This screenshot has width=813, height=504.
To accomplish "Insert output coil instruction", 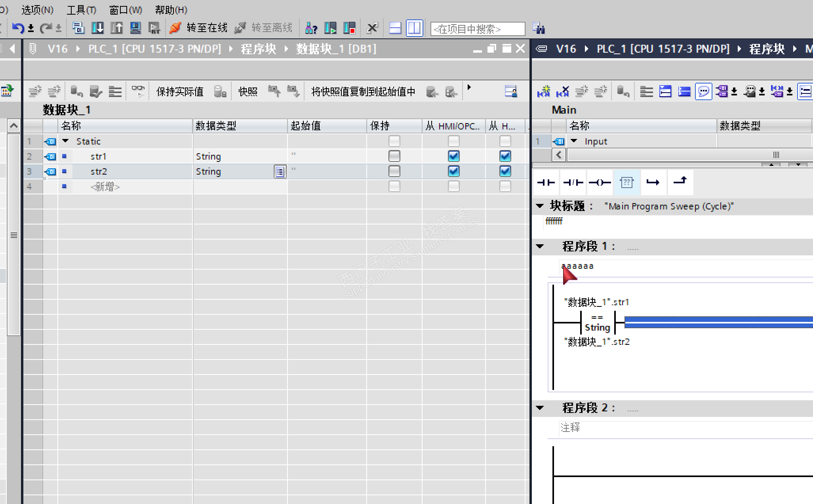I will [600, 183].
